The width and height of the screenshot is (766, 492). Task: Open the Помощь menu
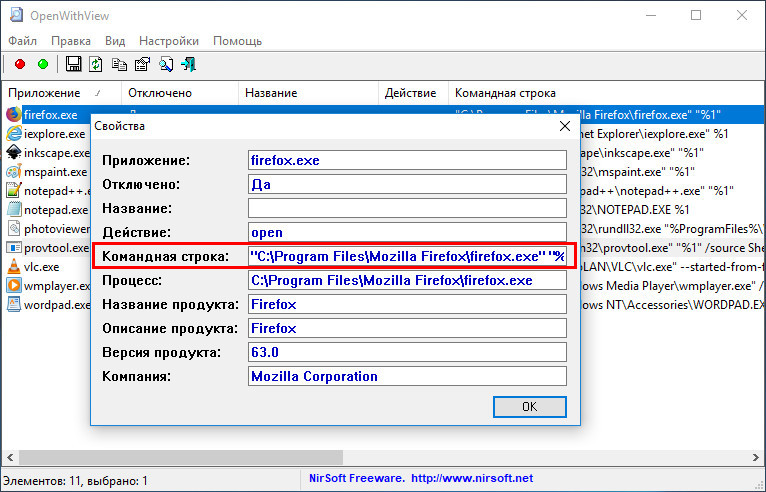(x=237, y=41)
